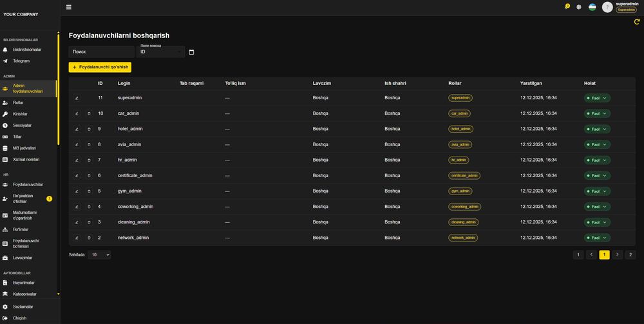Open rows per page dropdown showing 10

[99, 255]
